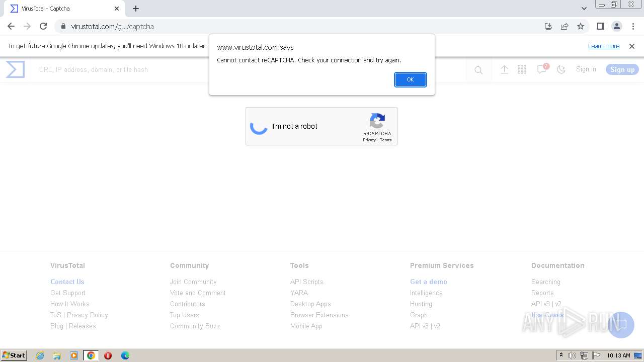Screen dimensions: 644x362
Task: Open a new tab
Action: (136, 9)
